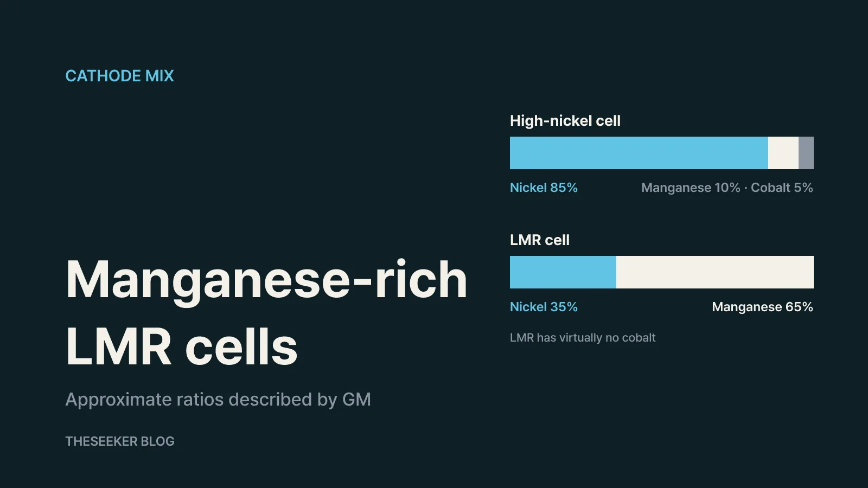Select the Manganese-rich title line
Viewport: 868px width, 488px height.
266,280
